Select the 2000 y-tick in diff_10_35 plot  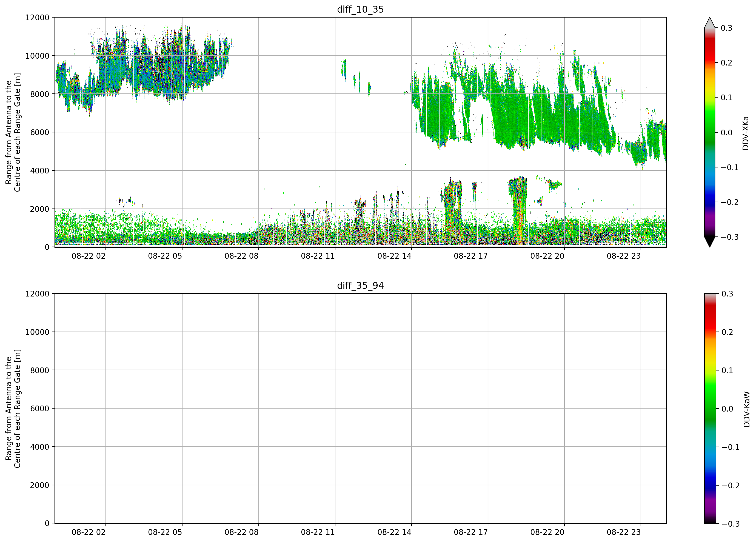point(40,209)
